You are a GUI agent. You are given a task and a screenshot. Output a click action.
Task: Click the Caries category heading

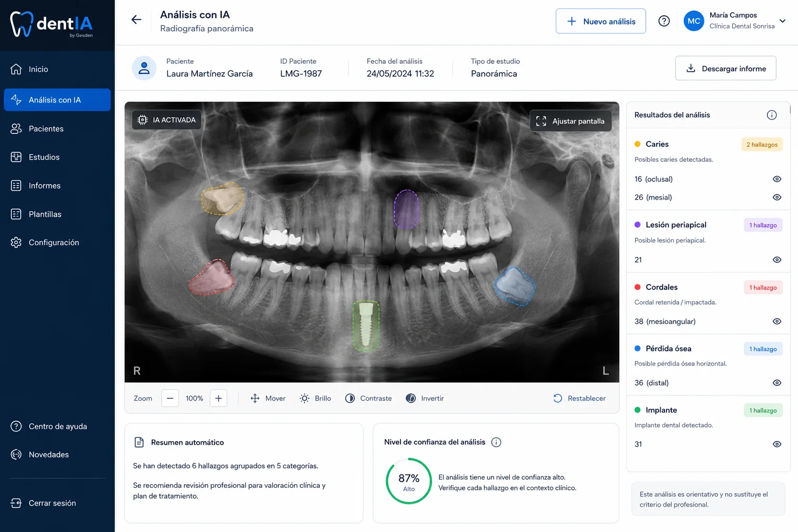click(657, 144)
